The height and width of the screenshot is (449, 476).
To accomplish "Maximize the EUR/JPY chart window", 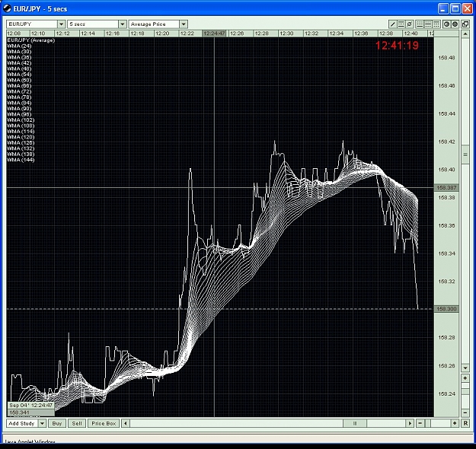I will [455, 8].
